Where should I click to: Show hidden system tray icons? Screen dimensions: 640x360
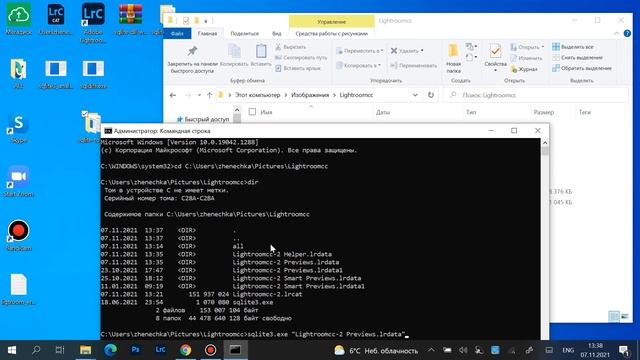click(431, 350)
